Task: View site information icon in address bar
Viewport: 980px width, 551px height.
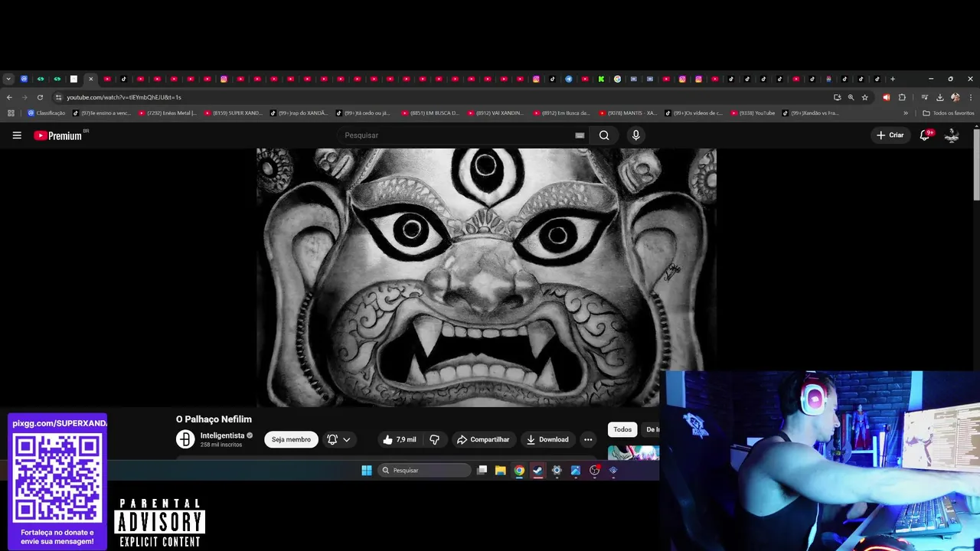Action: coord(58,97)
